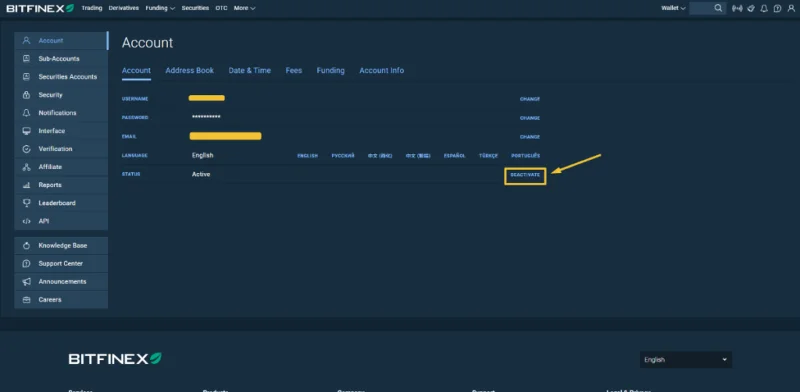Open the Leaderboard trophy sidebar icon
800x392 pixels.
(x=27, y=203)
